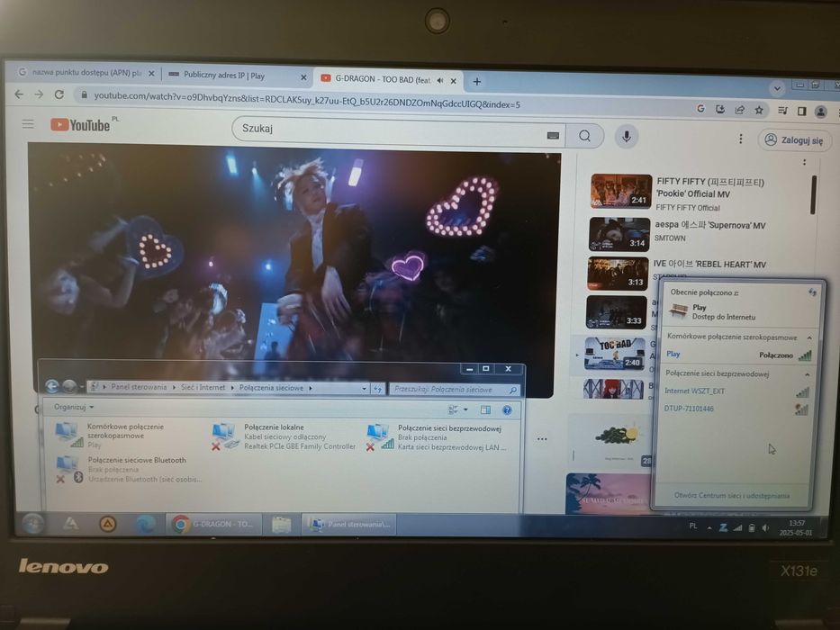Open the Windows Start orb
This screenshot has height=630, width=840.
[33, 524]
